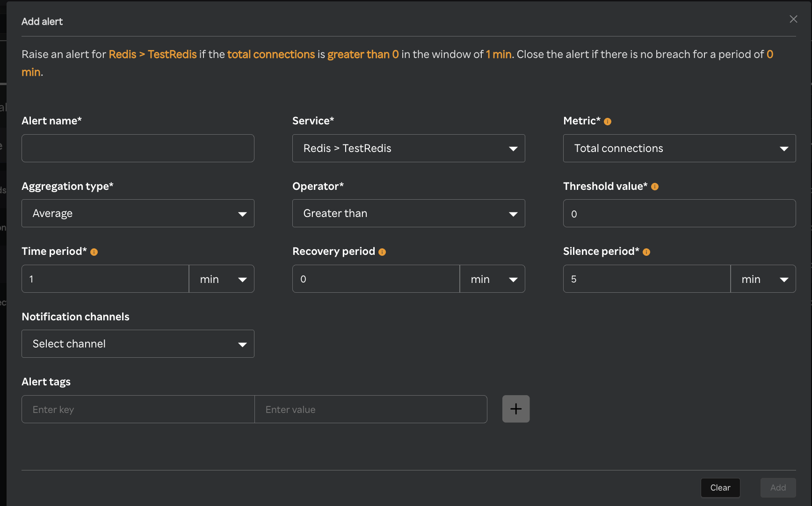Screen dimensions: 812x506
Task: Click the Recovery period info icon
Action: [x=382, y=252]
